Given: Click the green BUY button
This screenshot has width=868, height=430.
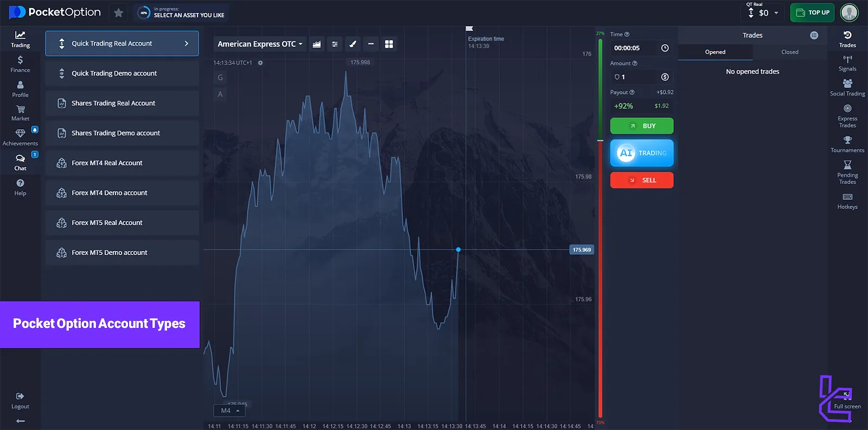Looking at the screenshot, I should [x=642, y=126].
